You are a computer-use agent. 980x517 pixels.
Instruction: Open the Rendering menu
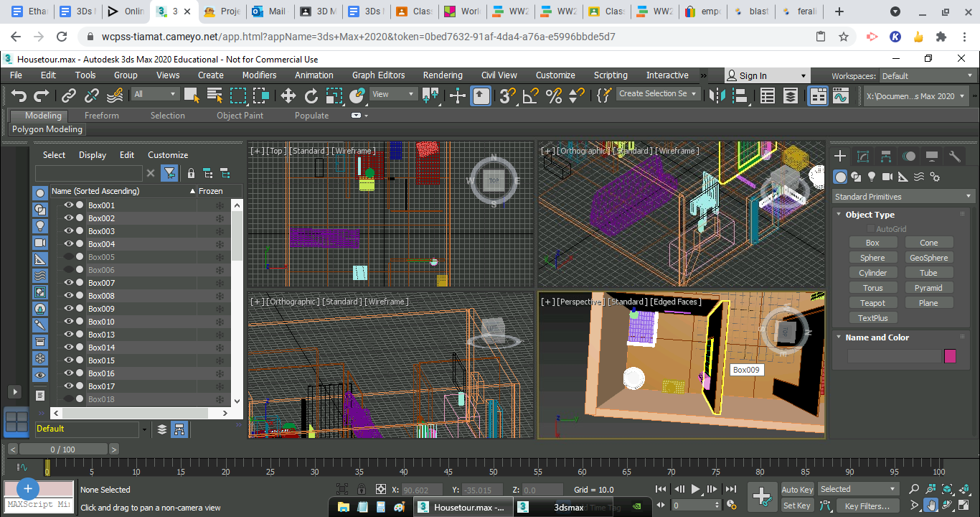[x=443, y=75]
